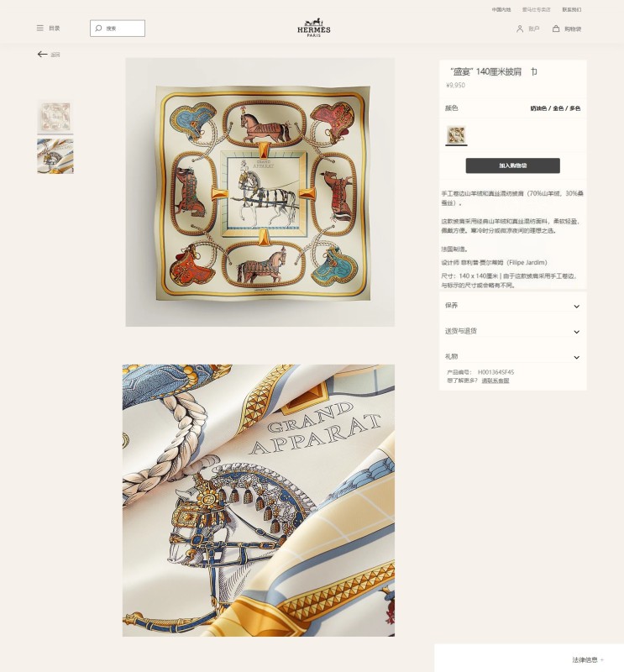624x672 pixels.
Task: Open 联系我们 in top bar
Action: pyautogui.click(x=572, y=9)
